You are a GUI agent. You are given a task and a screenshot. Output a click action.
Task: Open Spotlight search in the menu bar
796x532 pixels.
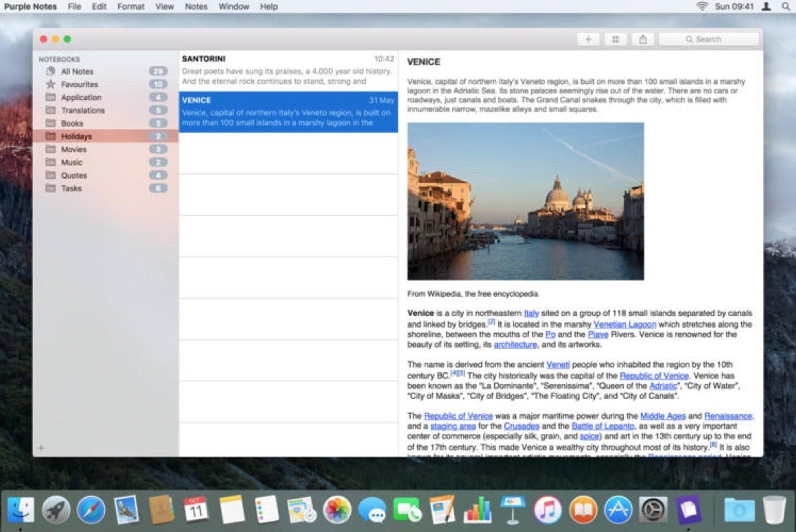(785, 7)
